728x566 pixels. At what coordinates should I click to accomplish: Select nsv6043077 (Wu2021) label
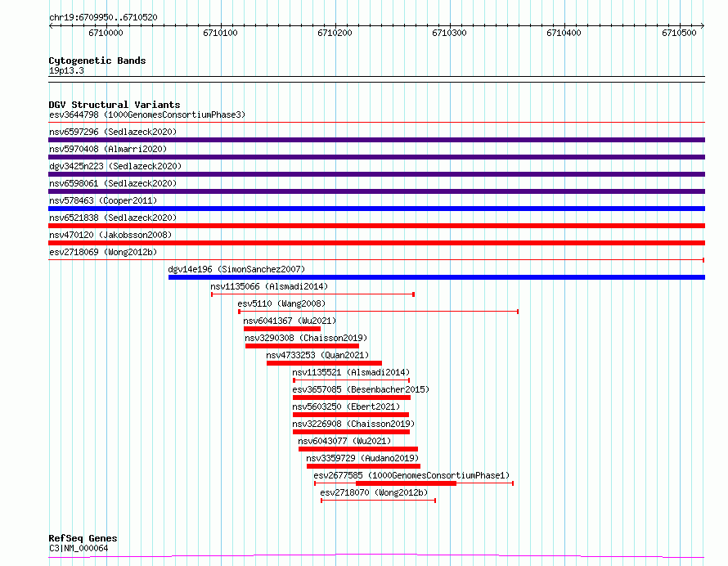(x=344, y=441)
